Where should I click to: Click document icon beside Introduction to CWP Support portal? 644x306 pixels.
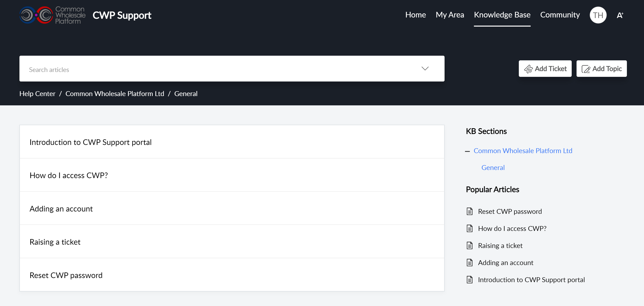pos(469,280)
